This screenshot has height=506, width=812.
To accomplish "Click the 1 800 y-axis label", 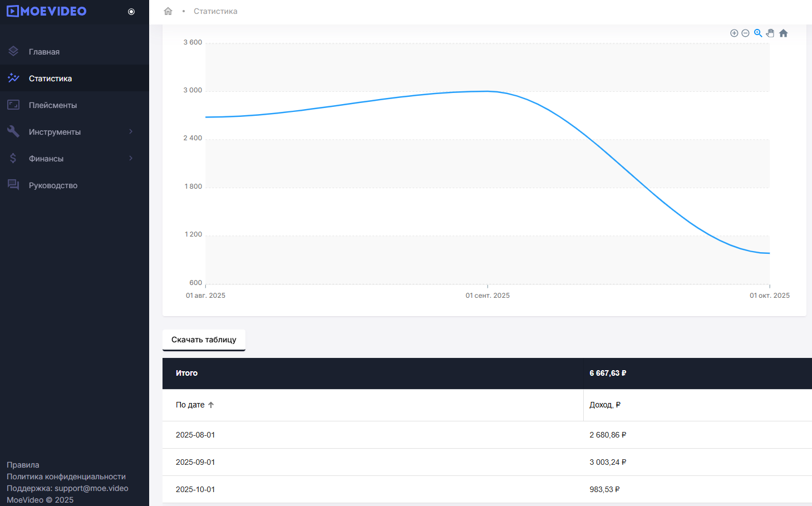I will pos(193,186).
